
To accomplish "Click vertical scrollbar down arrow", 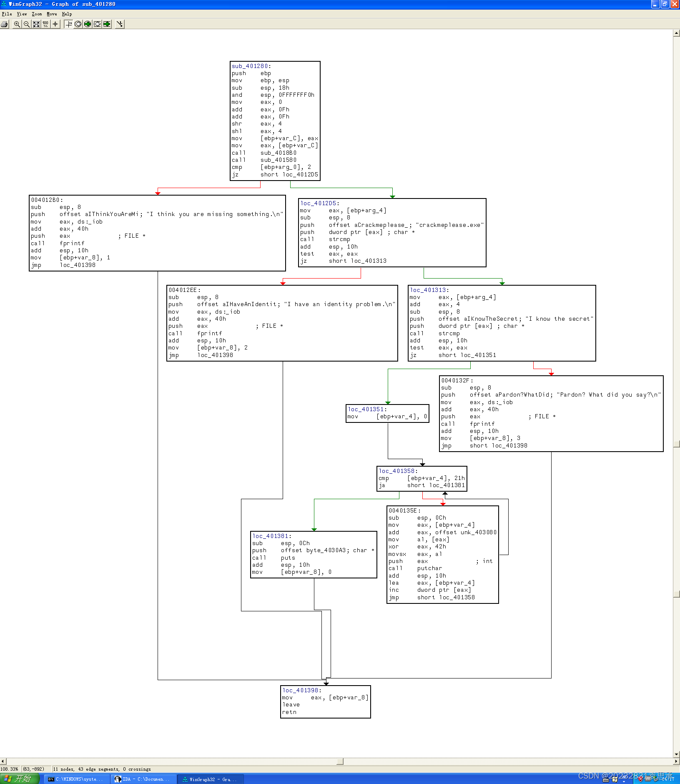I will coord(676,754).
